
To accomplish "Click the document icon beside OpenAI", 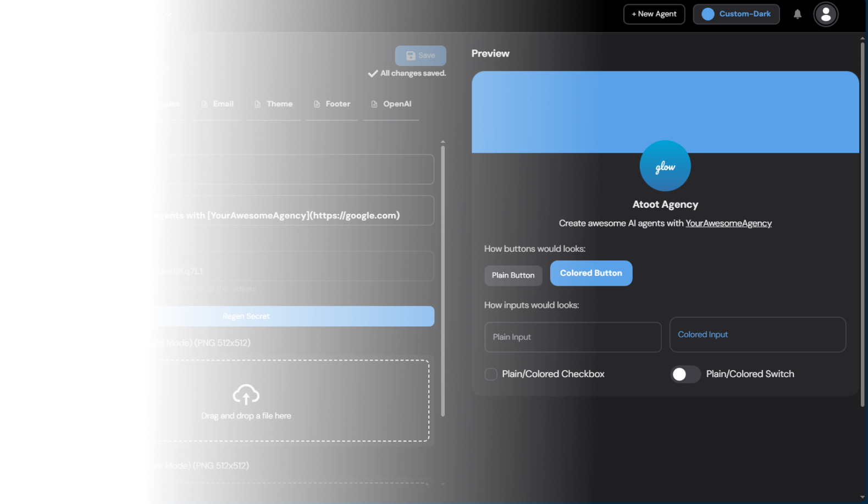I will pos(374,104).
